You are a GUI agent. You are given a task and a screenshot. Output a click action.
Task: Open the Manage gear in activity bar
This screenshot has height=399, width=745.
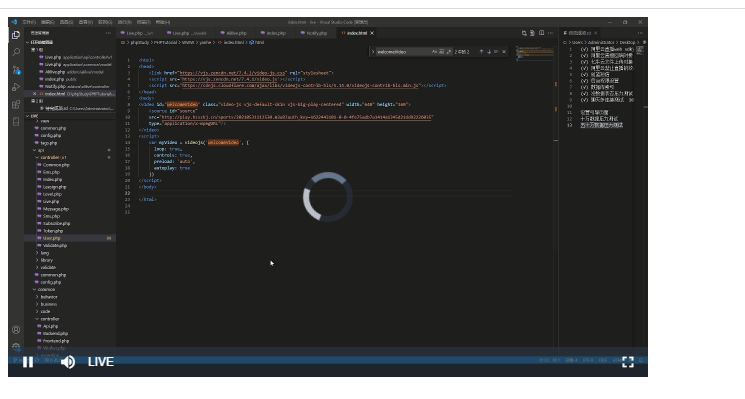(x=16, y=347)
